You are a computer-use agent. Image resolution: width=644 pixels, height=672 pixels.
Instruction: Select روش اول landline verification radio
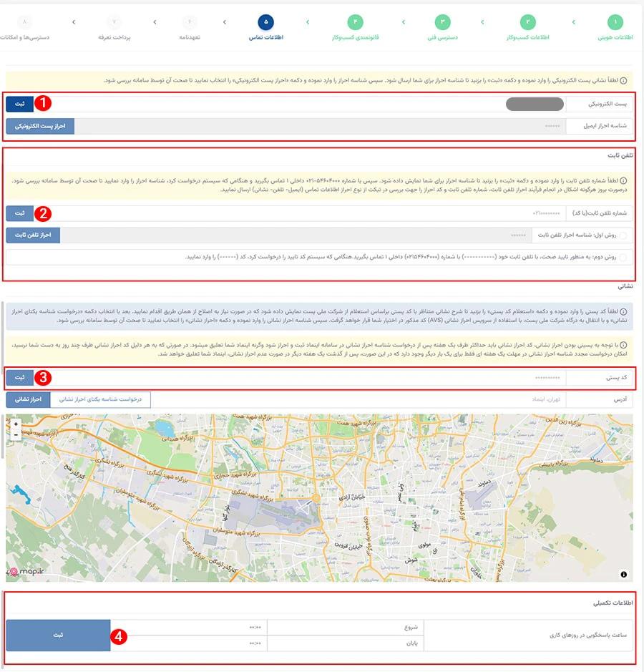point(623,235)
